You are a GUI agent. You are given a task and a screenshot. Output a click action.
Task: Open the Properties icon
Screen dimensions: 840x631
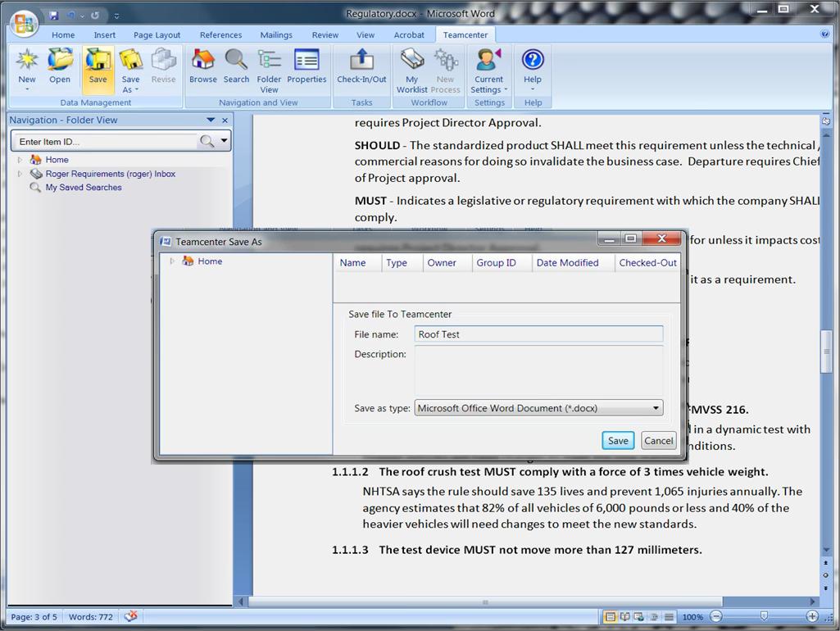pos(306,60)
